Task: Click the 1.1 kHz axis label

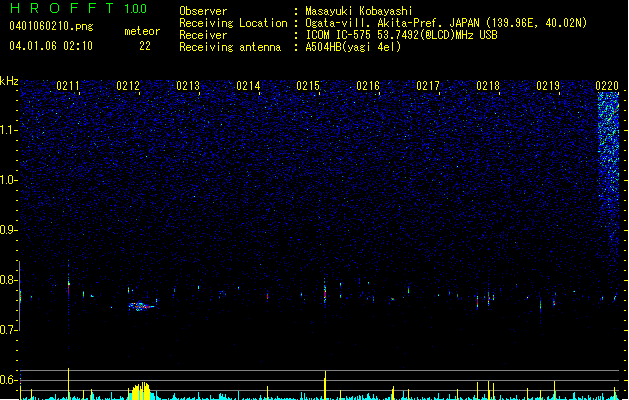Action: coord(8,130)
